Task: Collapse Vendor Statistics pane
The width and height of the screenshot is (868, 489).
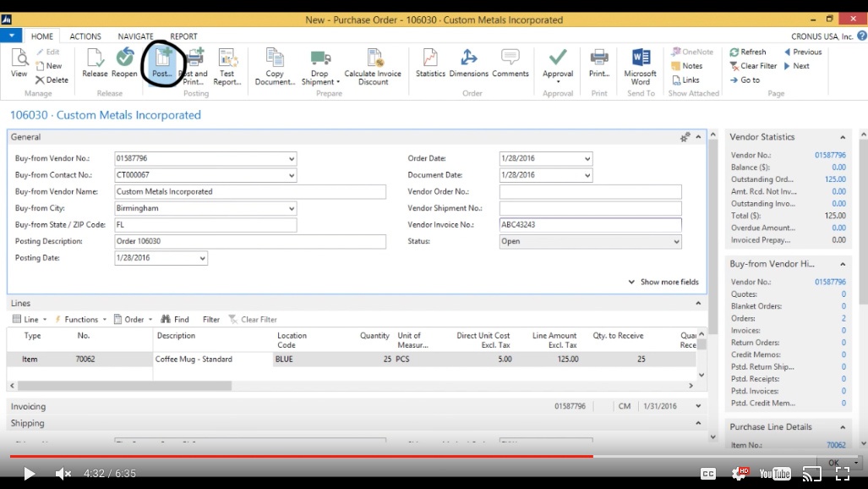Action: point(843,137)
